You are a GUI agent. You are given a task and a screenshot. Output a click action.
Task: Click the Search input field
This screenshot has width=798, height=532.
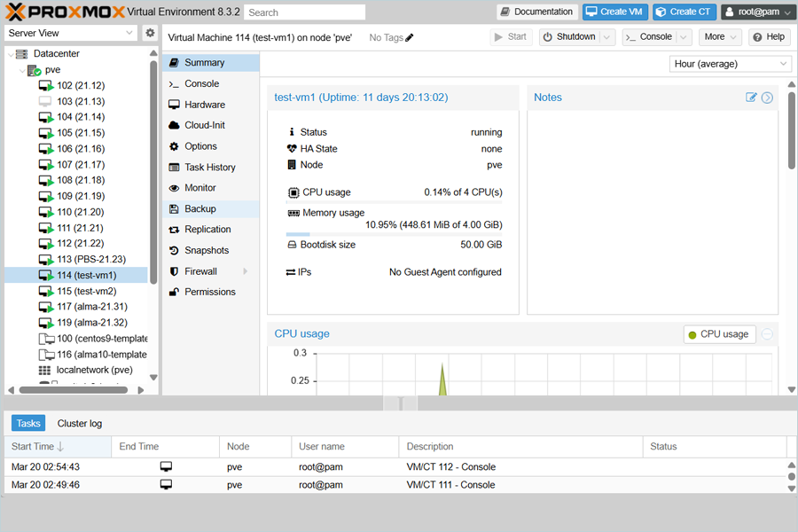point(304,12)
